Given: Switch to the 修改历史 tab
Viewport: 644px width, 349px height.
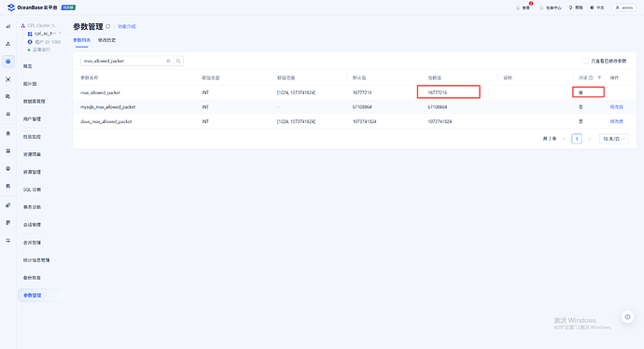Looking at the screenshot, I should [106, 40].
